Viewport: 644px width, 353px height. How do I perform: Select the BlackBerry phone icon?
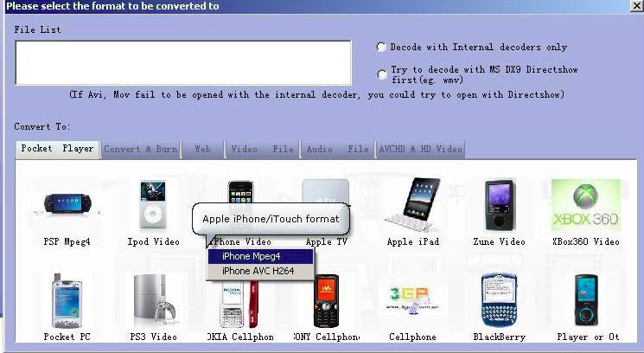(499, 300)
